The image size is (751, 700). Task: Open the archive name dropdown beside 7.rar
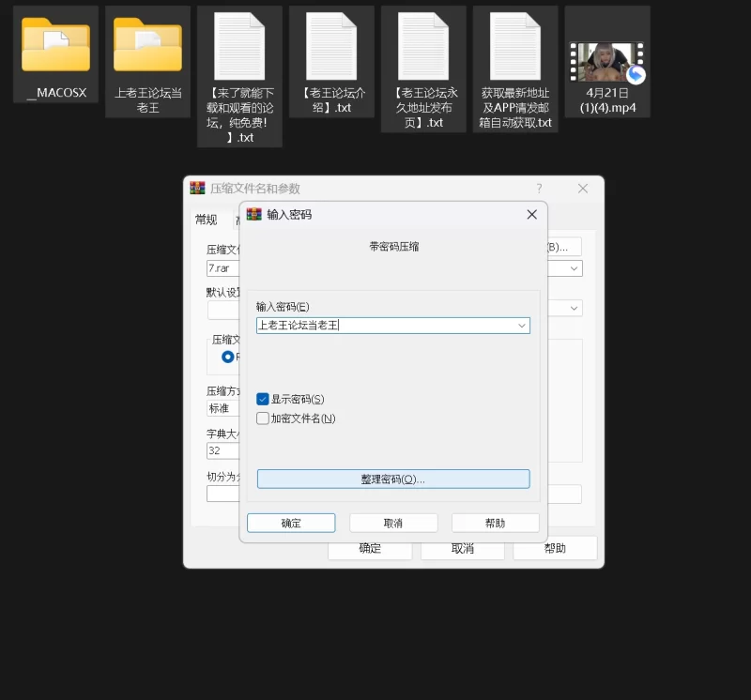(574, 268)
